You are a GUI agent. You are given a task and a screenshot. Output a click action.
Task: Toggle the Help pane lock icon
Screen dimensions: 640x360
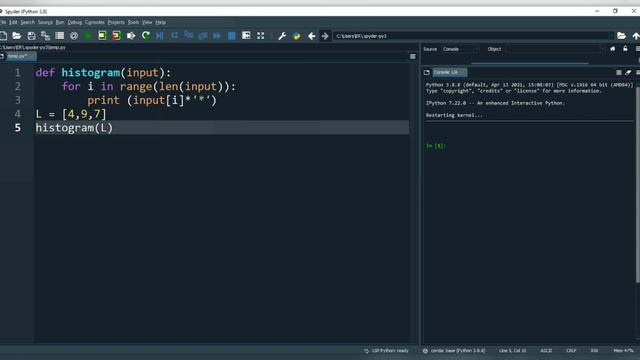(x=625, y=49)
